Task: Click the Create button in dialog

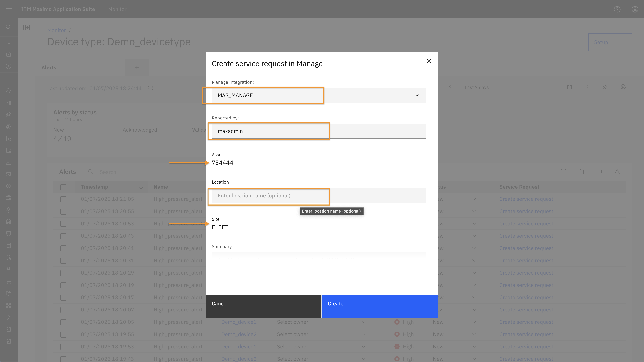Action: [x=379, y=306]
